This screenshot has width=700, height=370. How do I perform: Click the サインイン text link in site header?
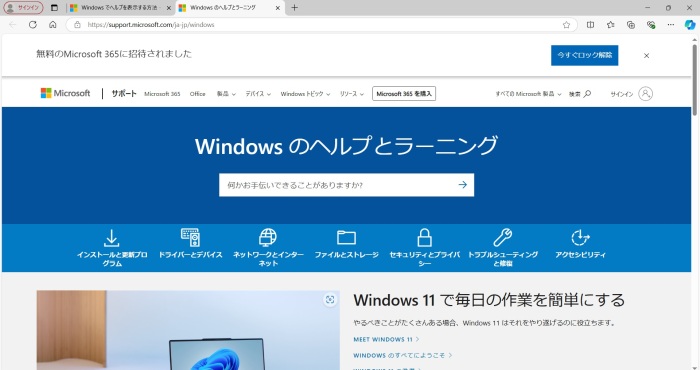(x=621, y=94)
